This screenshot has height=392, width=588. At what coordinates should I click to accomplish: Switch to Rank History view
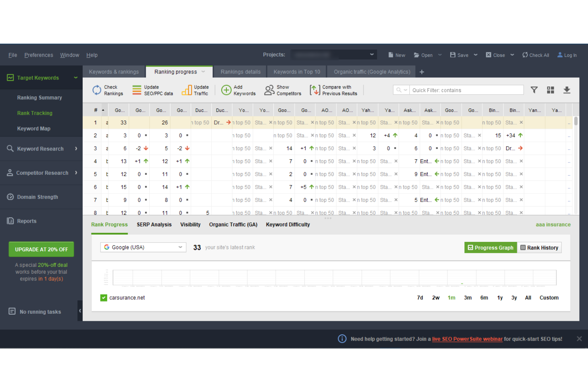click(x=539, y=247)
